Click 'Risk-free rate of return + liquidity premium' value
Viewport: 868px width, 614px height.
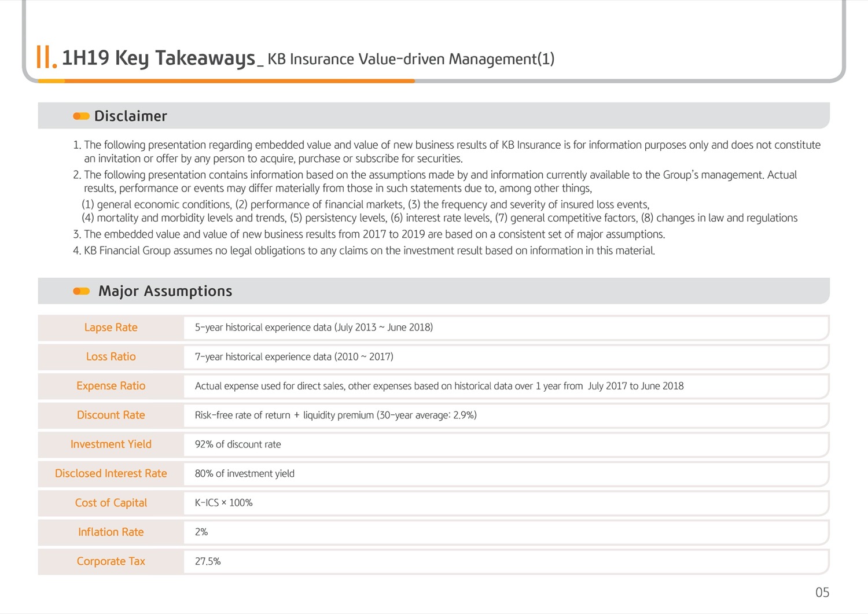coord(336,415)
